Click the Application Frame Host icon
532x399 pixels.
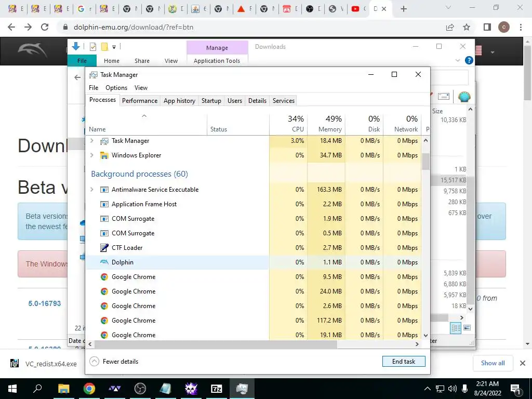point(104,204)
